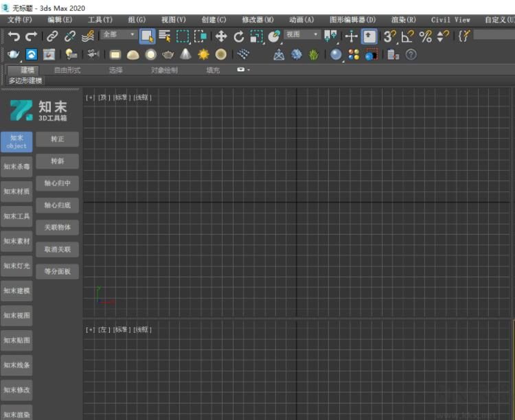Click the Undo arrow icon
The height and width of the screenshot is (420, 515).
(x=14, y=36)
